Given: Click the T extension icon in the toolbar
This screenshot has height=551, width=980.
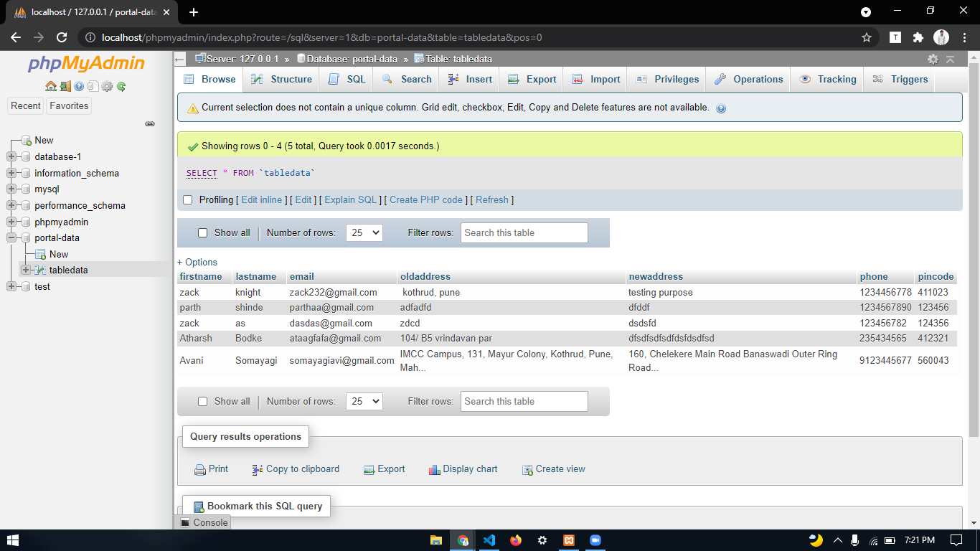Looking at the screenshot, I should point(895,37).
